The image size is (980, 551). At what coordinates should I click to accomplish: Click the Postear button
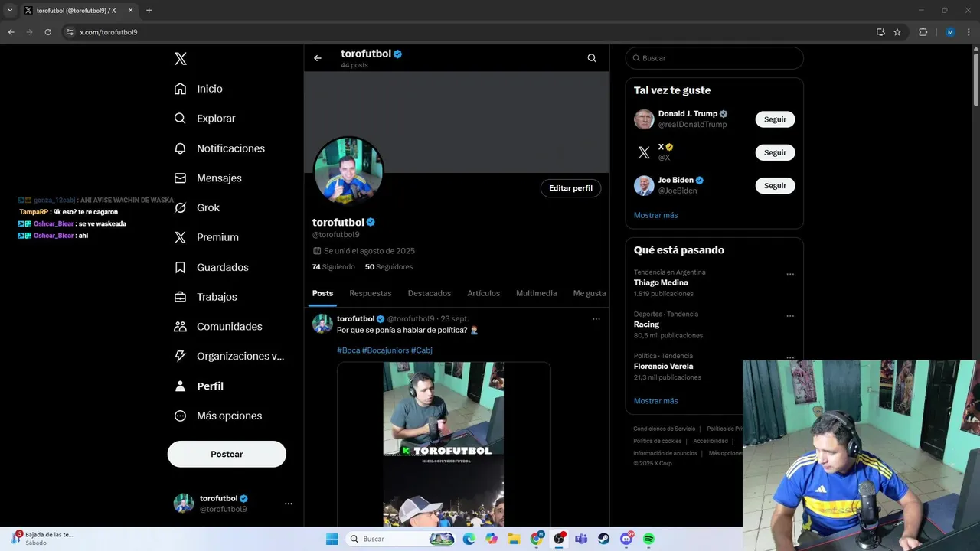[227, 454]
